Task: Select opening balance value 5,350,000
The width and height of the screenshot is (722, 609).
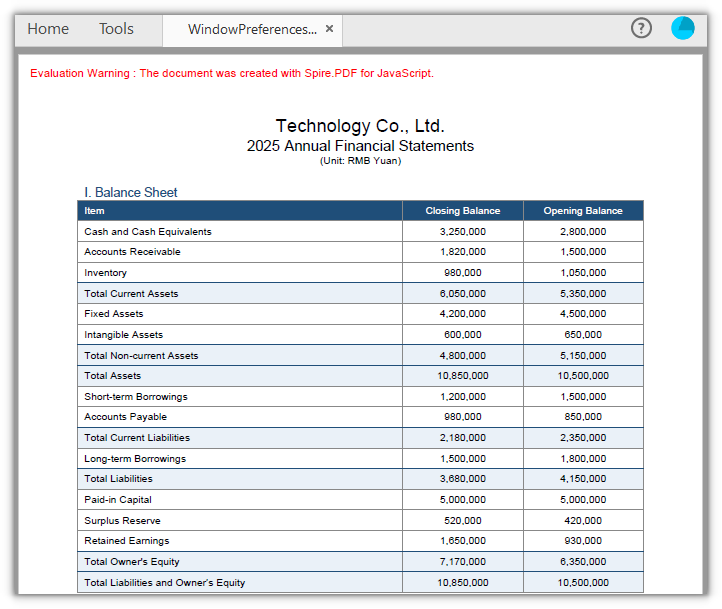Action: [583, 294]
